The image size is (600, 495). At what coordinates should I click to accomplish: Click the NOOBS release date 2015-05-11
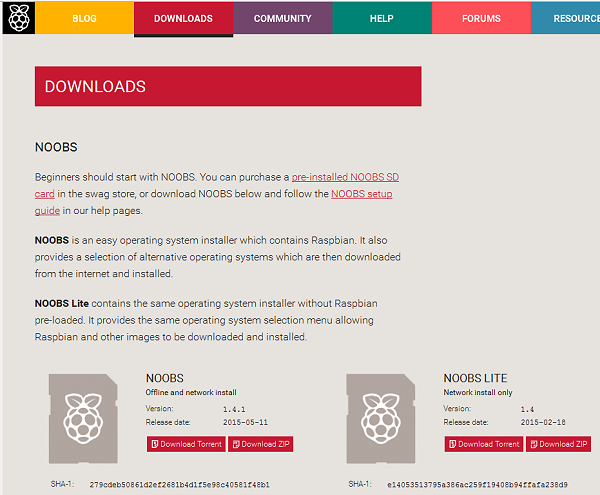245,422
